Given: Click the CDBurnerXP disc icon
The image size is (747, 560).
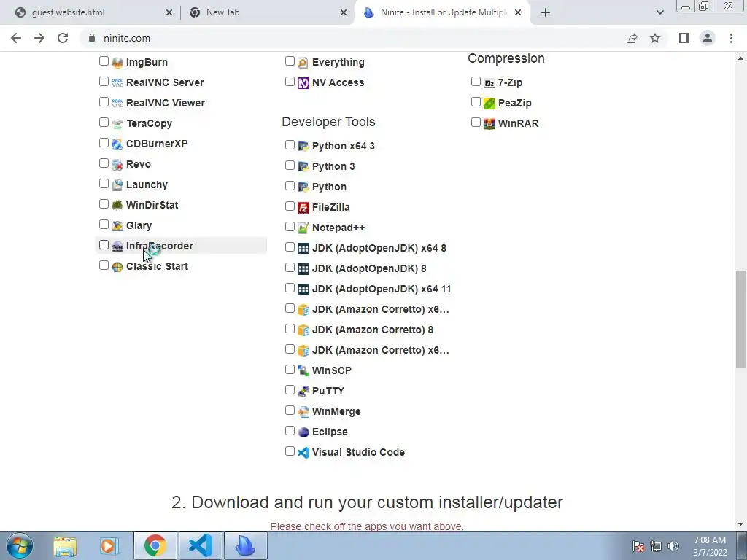Looking at the screenshot, I should (117, 144).
